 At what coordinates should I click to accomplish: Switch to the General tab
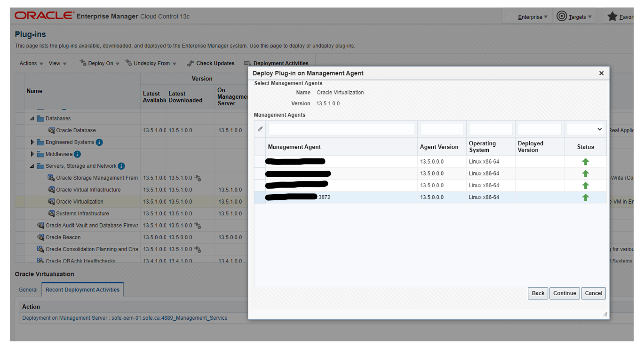click(x=28, y=290)
